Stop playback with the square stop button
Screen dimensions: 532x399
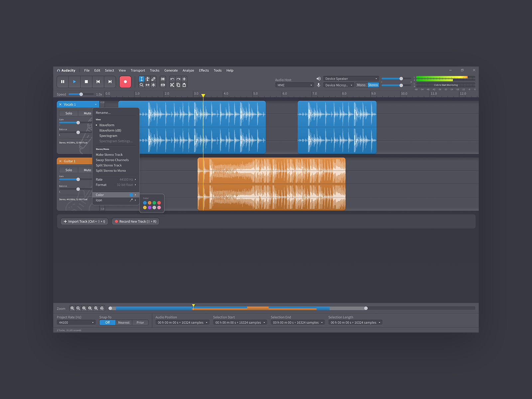(86, 82)
